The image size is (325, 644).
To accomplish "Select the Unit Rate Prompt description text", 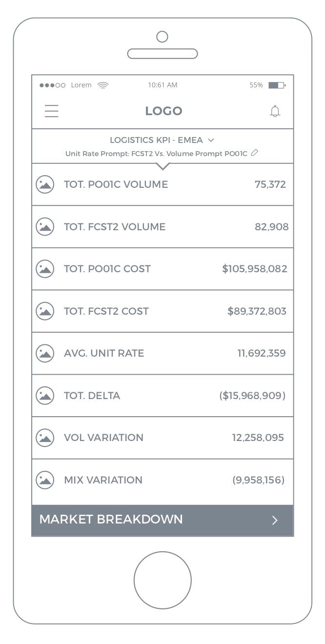I will coord(156,154).
